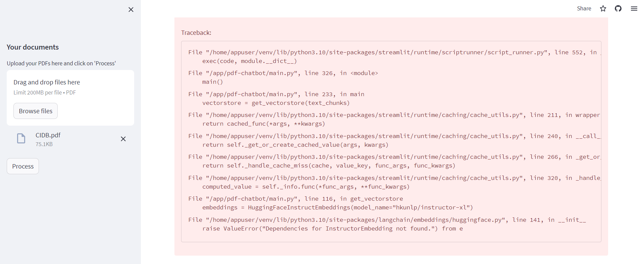Screen dimensions: 644x264
Task: Open the Streamlit hamburger menu
Action: click(x=634, y=8)
